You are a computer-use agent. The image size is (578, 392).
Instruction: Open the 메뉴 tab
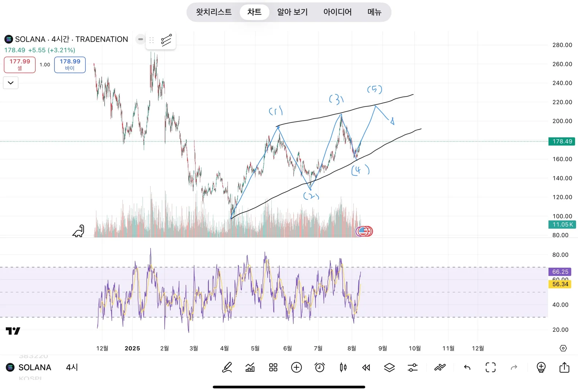point(374,12)
